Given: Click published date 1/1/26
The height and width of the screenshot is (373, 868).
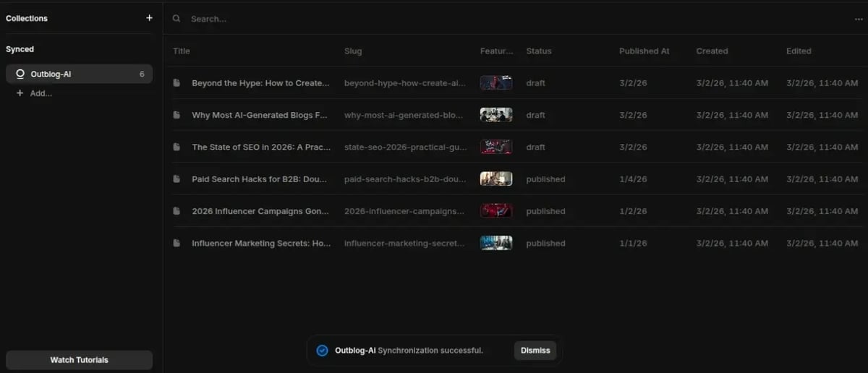Looking at the screenshot, I should 633,243.
